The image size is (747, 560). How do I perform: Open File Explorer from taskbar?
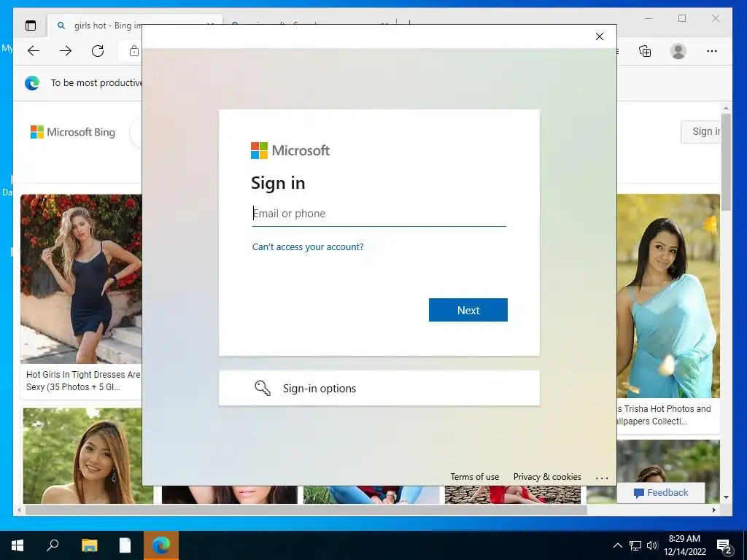coord(89,545)
